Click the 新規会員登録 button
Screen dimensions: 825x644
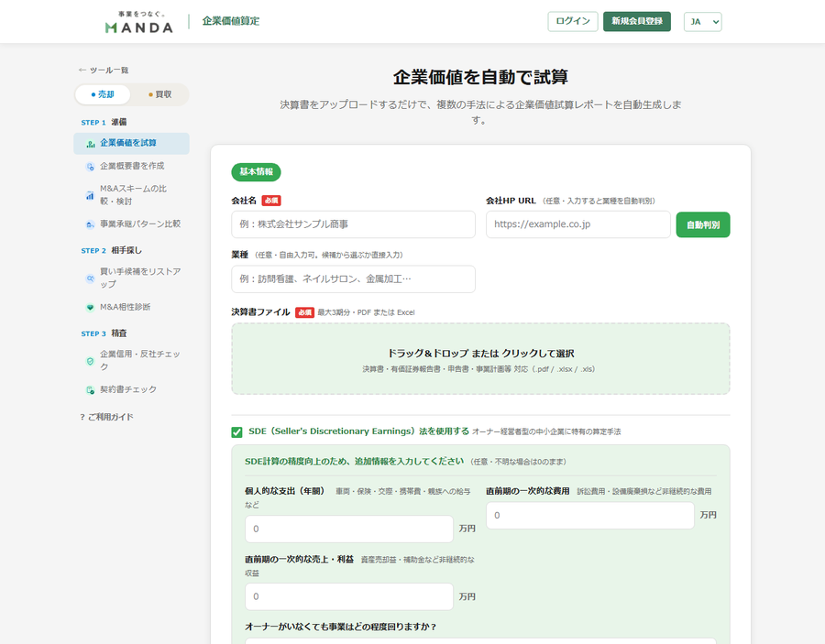tap(637, 22)
